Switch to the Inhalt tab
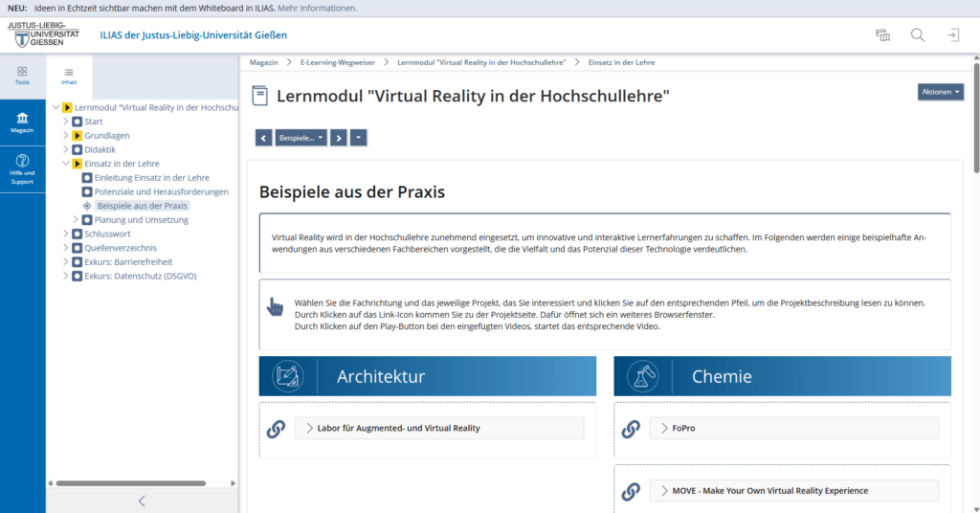The image size is (980, 513). pos(69,76)
